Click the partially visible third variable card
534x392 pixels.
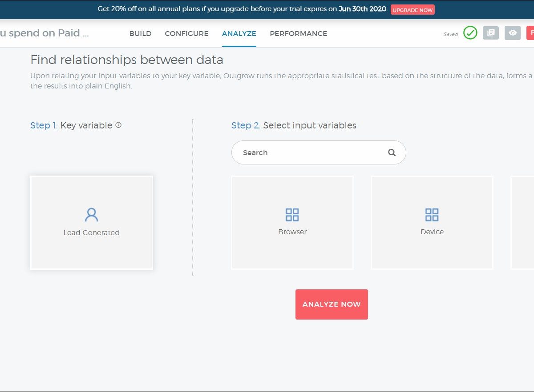(x=523, y=222)
